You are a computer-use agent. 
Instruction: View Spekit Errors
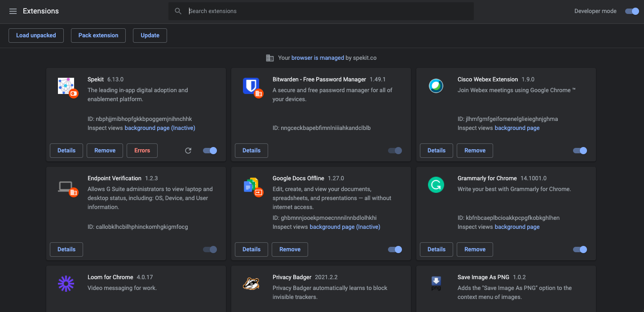pyautogui.click(x=142, y=151)
